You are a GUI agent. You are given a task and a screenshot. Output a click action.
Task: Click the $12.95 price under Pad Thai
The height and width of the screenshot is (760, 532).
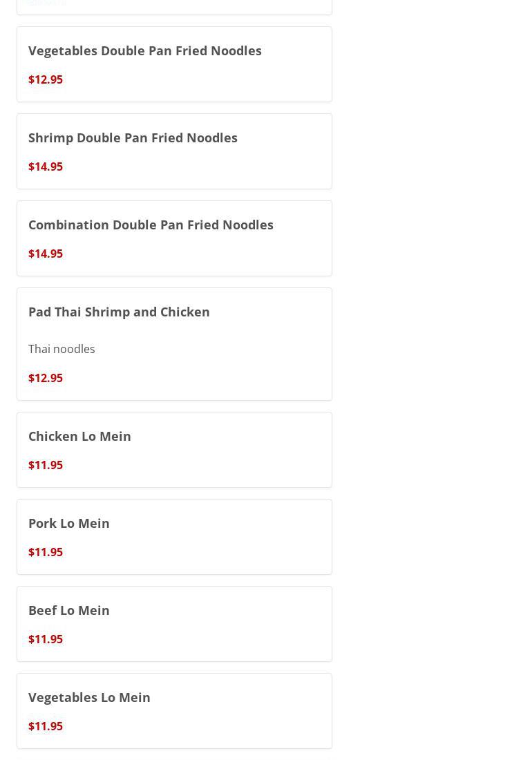coord(46,378)
